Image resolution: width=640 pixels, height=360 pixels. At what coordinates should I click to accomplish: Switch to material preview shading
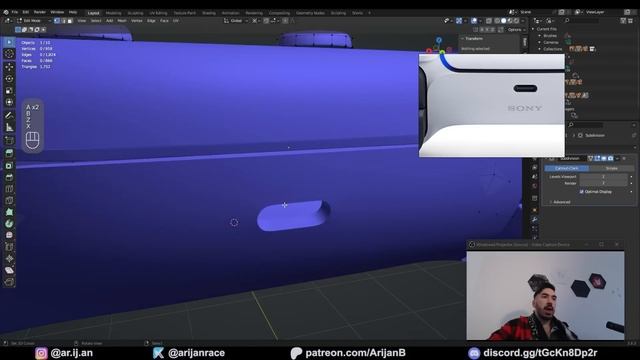click(510, 20)
